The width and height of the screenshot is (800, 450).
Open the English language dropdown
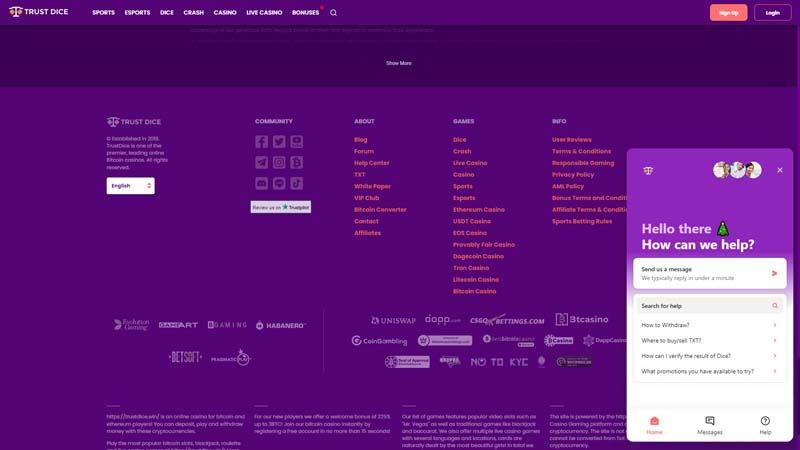(x=131, y=186)
